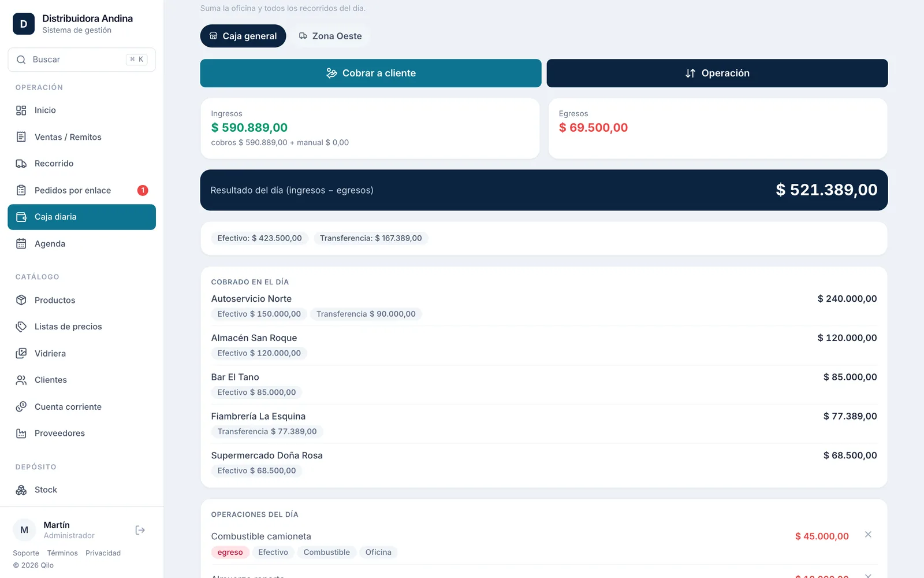The width and height of the screenshot is (924, 578).
Task: Click the search magnifier icon
Action: 21,60
